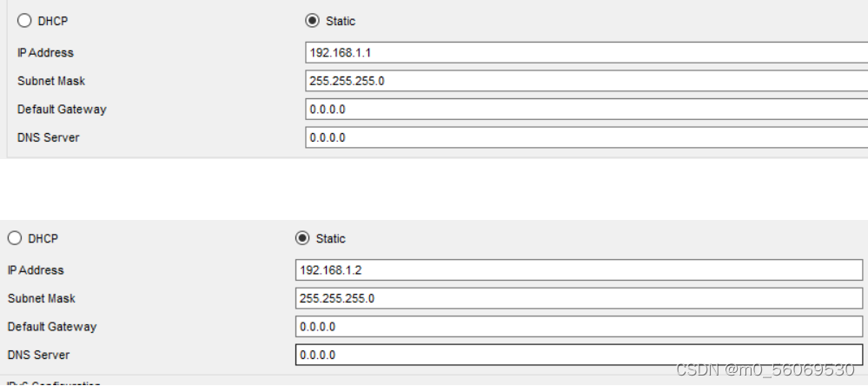
Task: Focus the Subnet Mask field in the upper panel
Action: pos(586,82)
